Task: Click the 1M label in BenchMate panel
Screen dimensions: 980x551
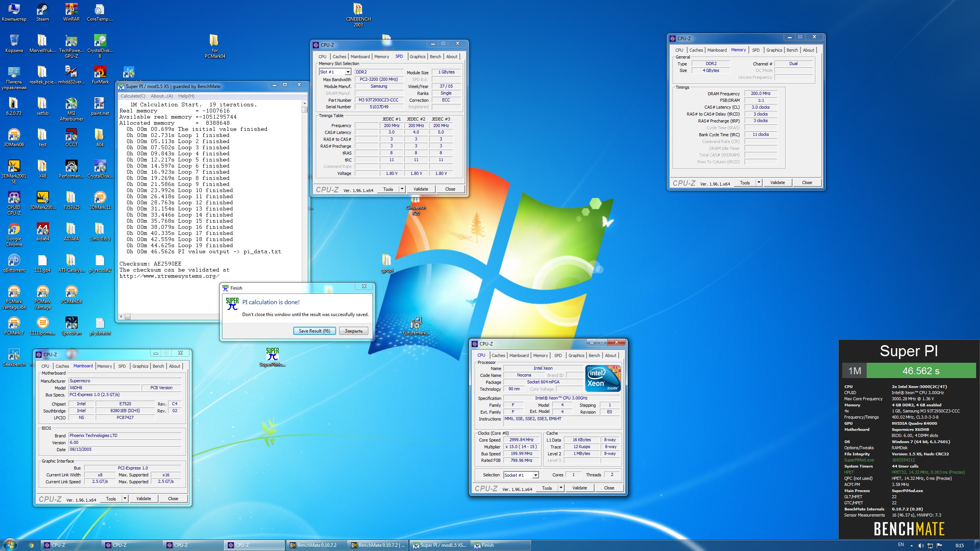Action: pyautogui.click(x=854, y=371)
